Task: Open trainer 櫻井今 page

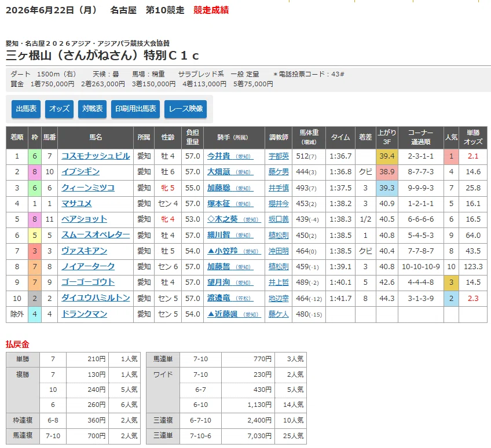Action: [279, 204]
